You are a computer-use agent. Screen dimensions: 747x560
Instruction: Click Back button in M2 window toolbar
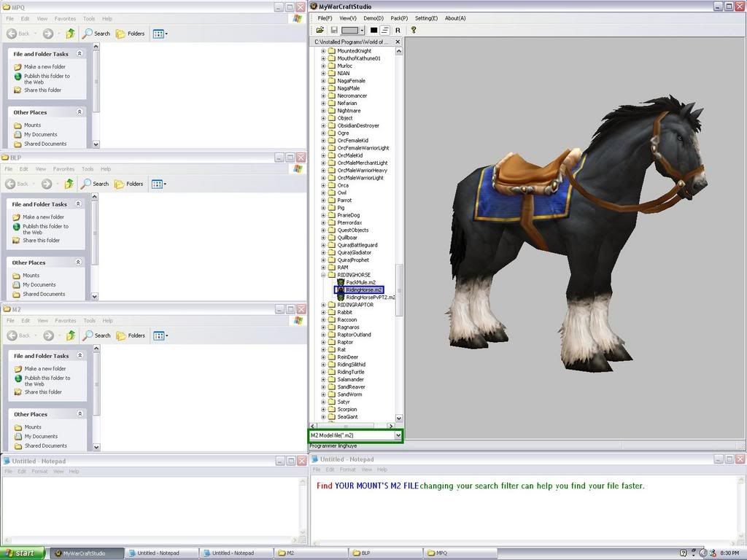click(x=19, y=335)
